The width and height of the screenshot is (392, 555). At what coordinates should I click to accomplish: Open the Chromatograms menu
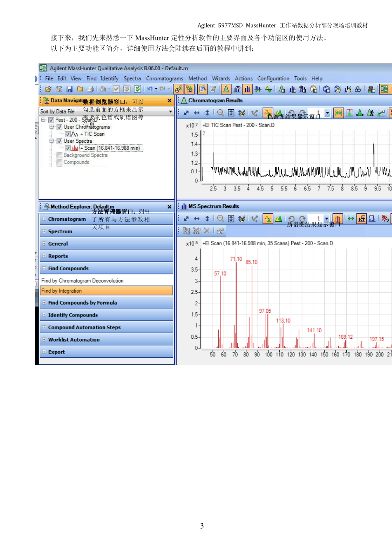coord(164,78)
